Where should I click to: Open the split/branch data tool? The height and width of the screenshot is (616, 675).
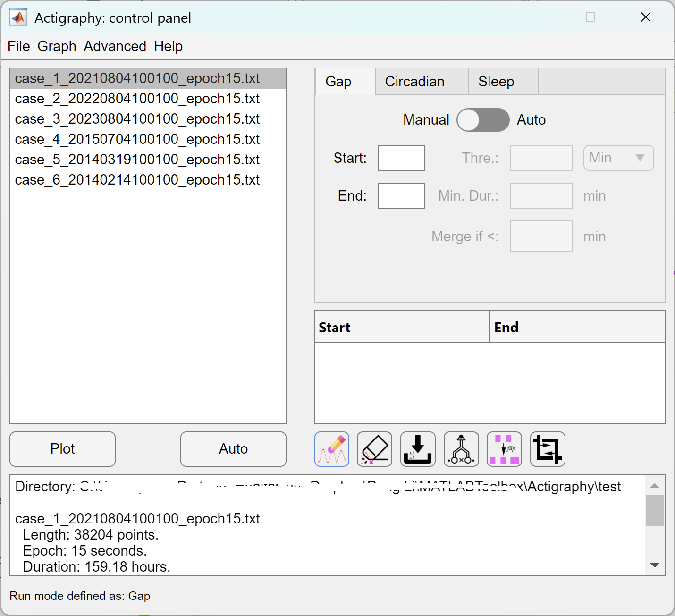click(461, 449)
